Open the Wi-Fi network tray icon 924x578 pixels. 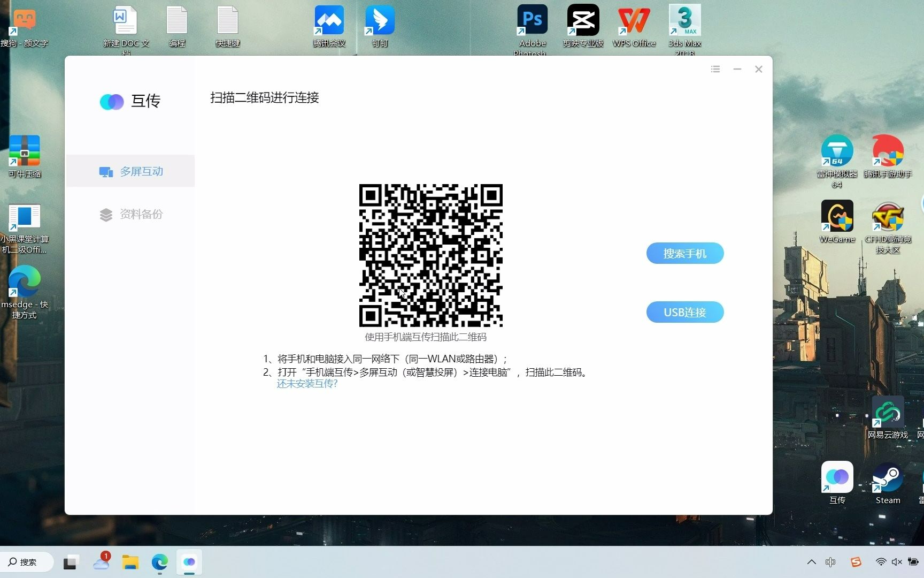[x=881, y=562]
